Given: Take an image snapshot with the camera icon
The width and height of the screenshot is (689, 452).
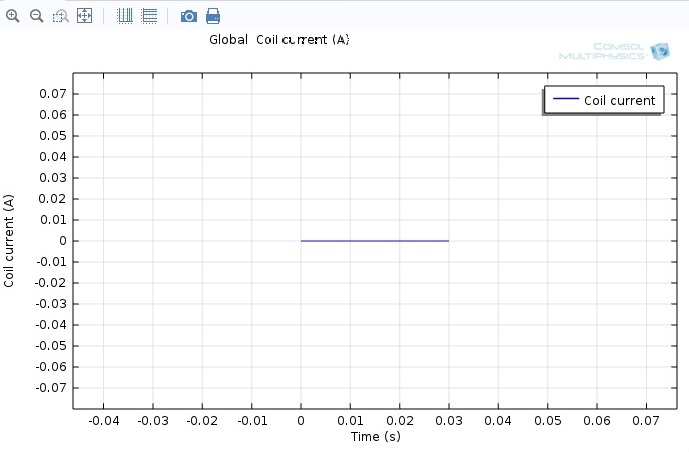Looking at the screenshot, I should [x=188, y=16].
